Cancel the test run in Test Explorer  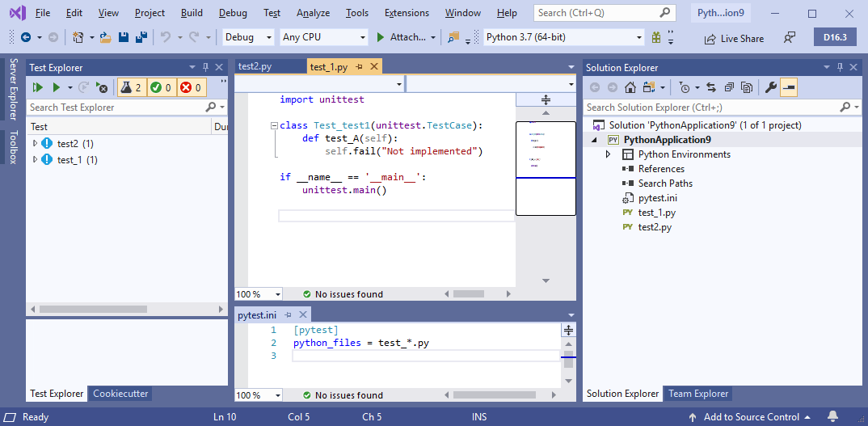(101, 87)
